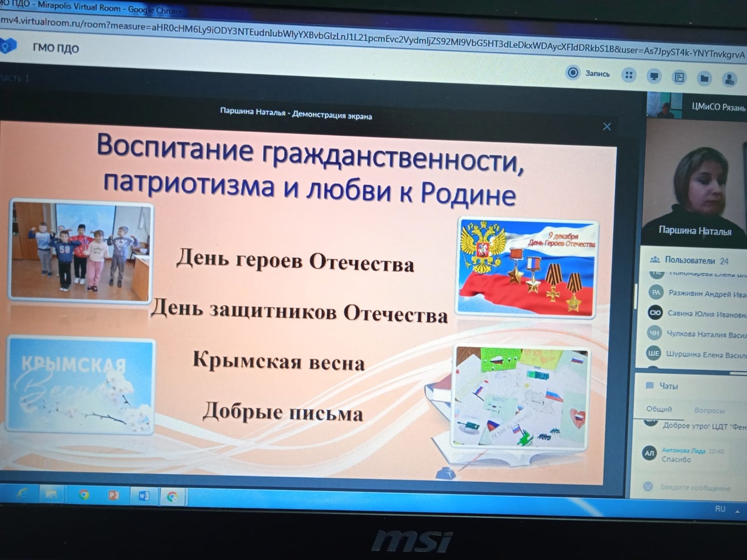Collapse the Чаты panel header

tap(668, 386)
